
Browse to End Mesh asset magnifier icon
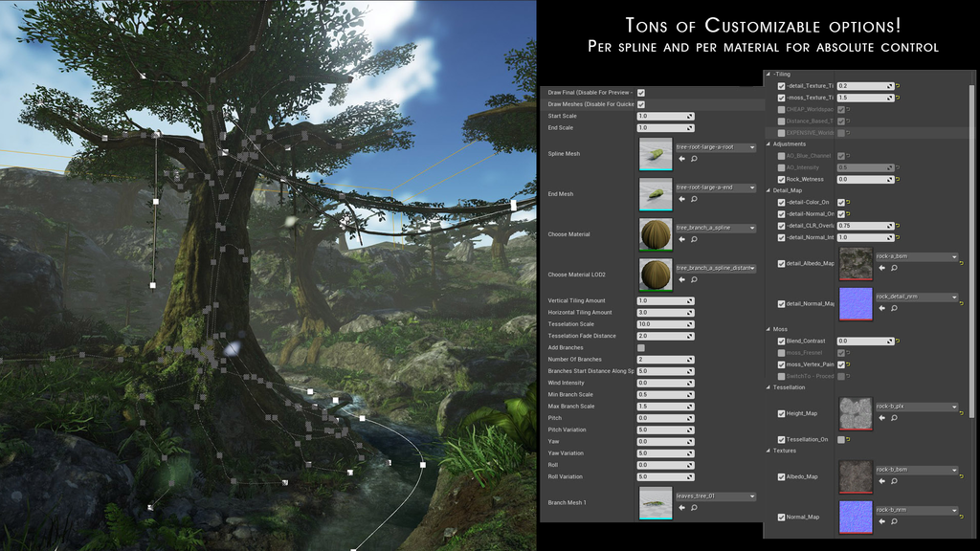[x=694, y=199]
